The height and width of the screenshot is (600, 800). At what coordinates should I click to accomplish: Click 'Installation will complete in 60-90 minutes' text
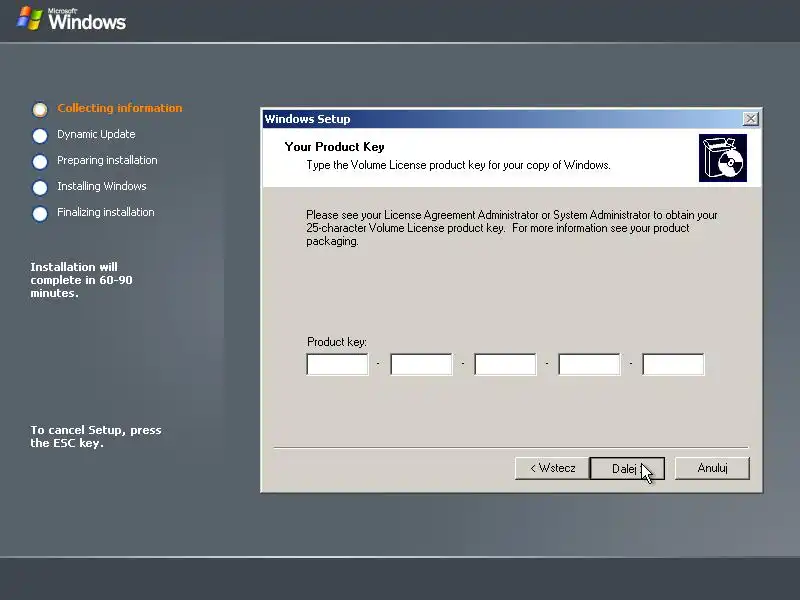coord(81,280)
